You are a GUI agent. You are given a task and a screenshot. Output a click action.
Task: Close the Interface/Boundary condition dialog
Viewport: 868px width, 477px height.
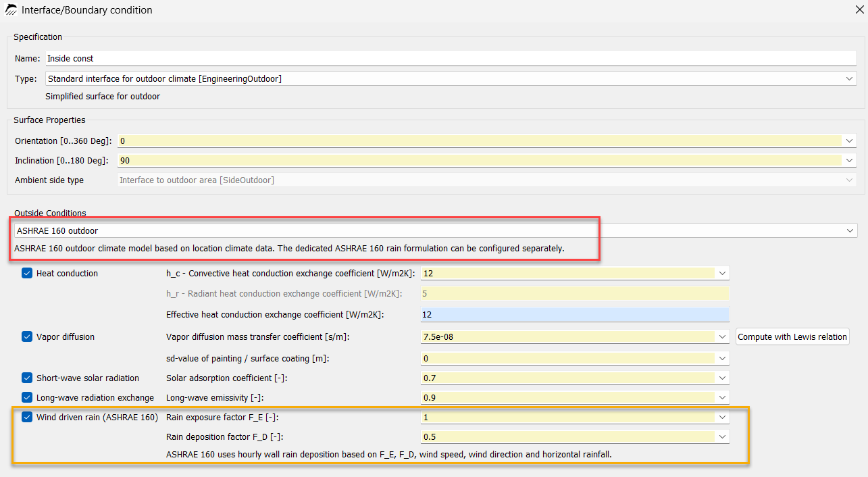pos(859,10)
